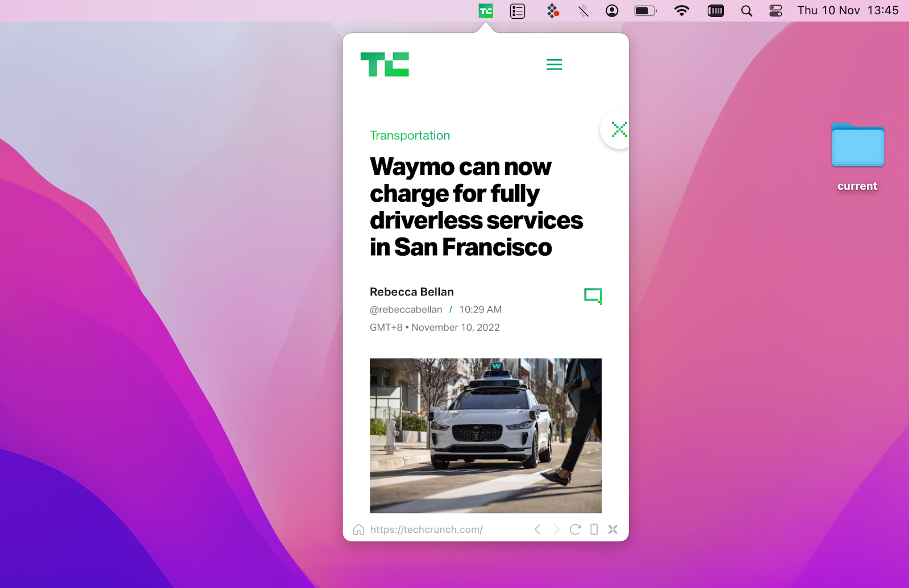The width and height of the screenshot is (909, 588).
Task: Click the techcrunch.com URL field
Action: [x=426, y=529]
